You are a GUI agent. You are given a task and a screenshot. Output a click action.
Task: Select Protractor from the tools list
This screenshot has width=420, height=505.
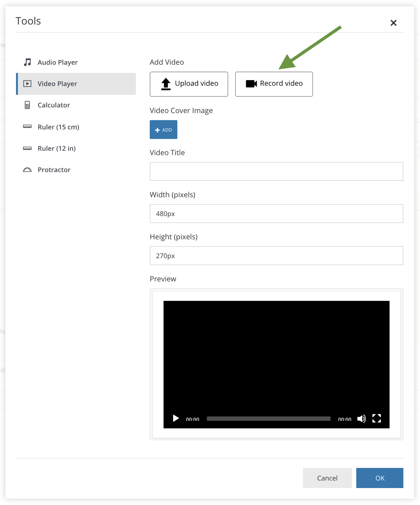click(54, 170)
